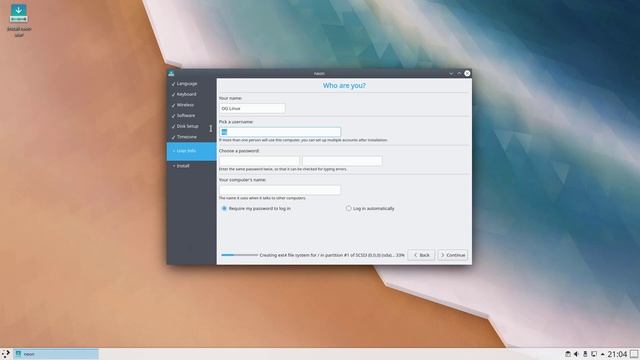Click the first password field
Viewport: 640px width, 360px height.
[259, 161]
